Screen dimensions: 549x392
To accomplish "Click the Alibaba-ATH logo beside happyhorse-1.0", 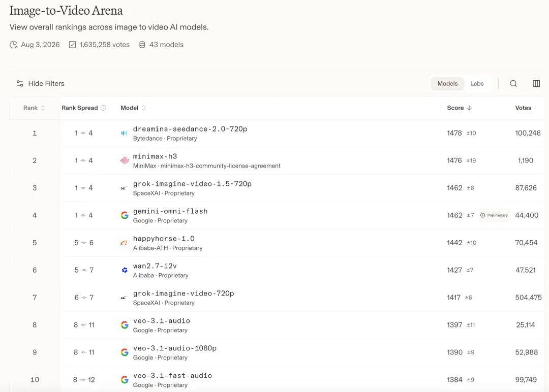I will (x=124, y=243).
